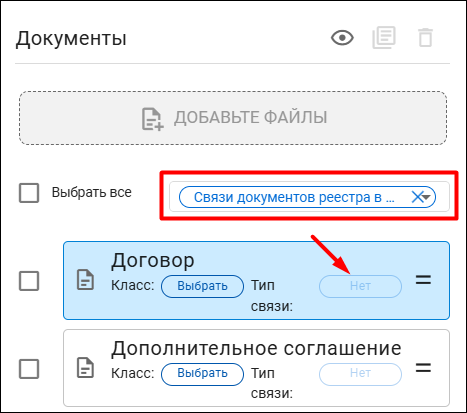Clear the Связи документов реестра filter with X

[417, 197]
